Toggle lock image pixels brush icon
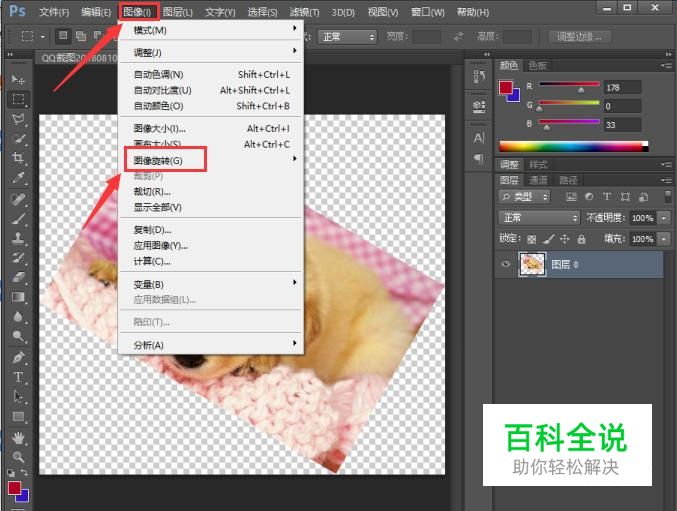Screen dimensions: 677x511 (548, 239)
